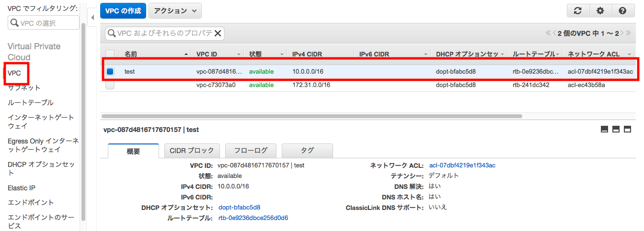The height and width of the screenshot is (231, 644).
Task: Open エンドポイントのサービス in sidebar
Action: [x=41, y=221]
